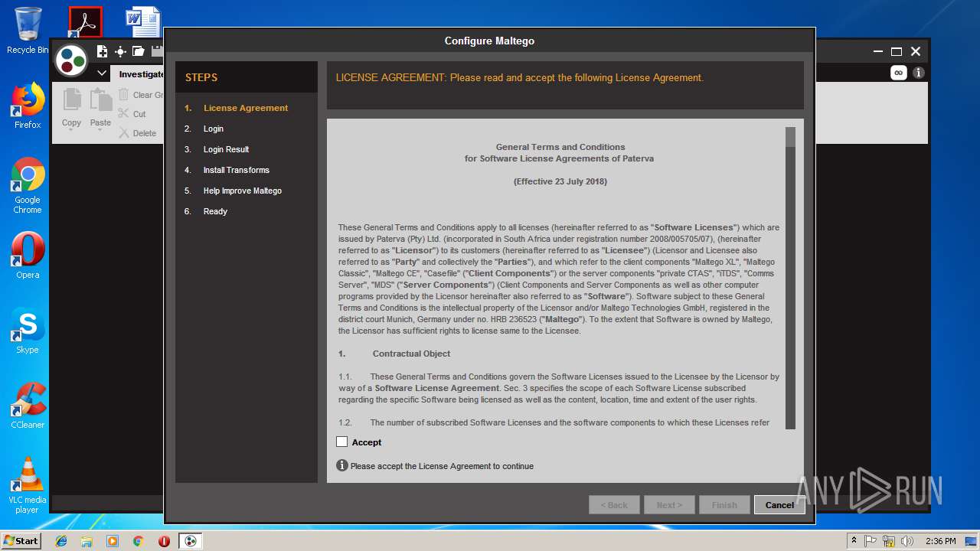The width and height of the screenshot is (980, 551).
Task: Launch Opera from the desktop shortcut
Action: pos(28,256)
